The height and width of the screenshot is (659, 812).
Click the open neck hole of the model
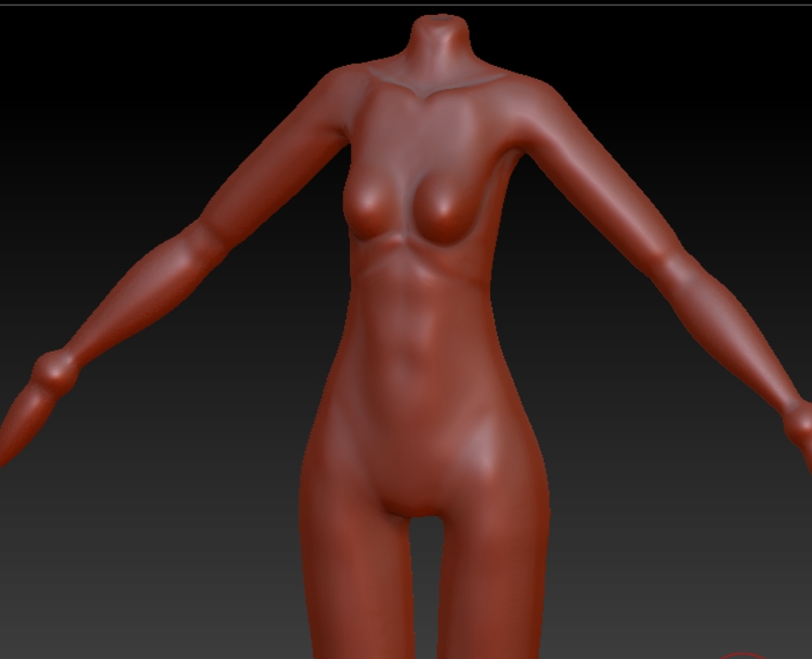(x=441, y=19)
